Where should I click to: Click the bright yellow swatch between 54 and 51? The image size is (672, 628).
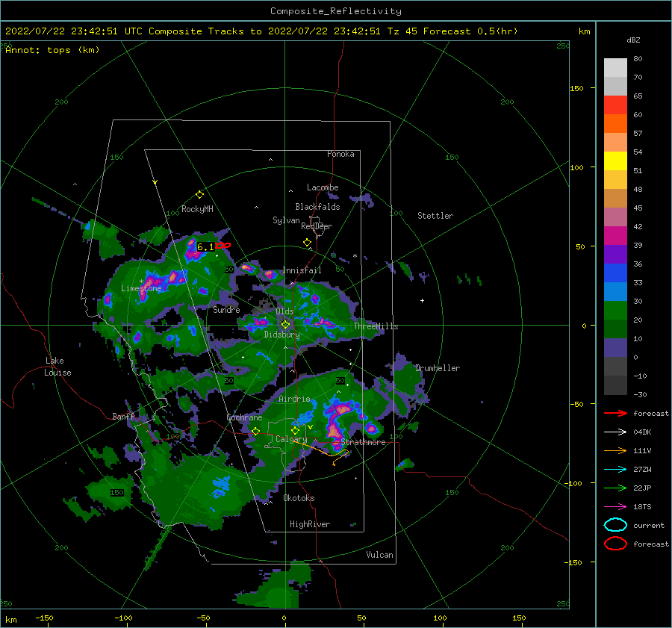click(x=615, y=161)
